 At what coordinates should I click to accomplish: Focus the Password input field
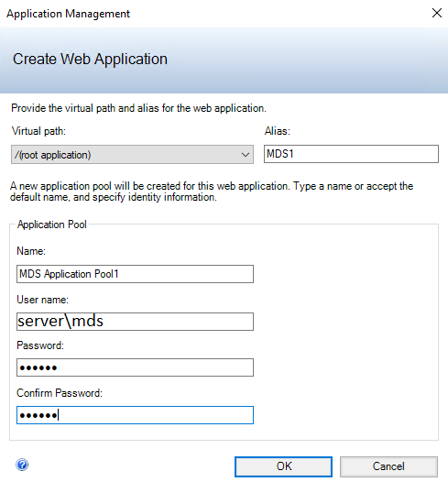click(x=135, y=367)
